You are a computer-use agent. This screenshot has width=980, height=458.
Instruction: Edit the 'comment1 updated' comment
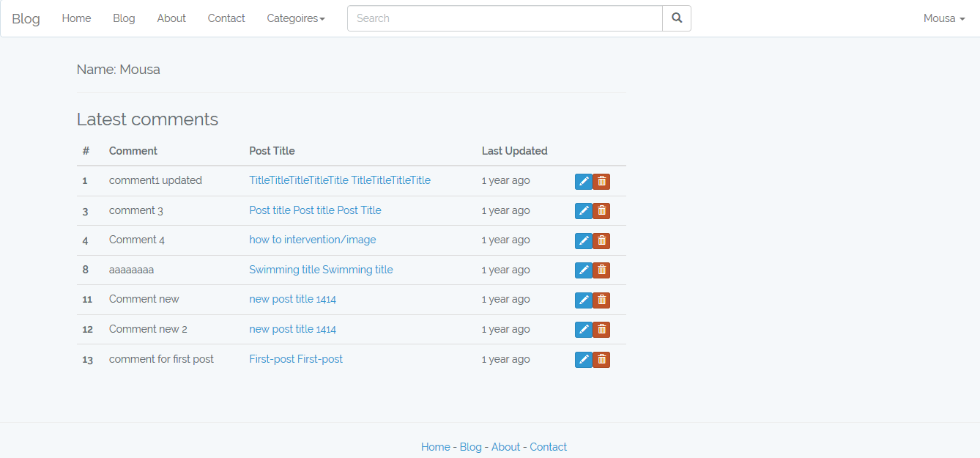tap(583, 182)
